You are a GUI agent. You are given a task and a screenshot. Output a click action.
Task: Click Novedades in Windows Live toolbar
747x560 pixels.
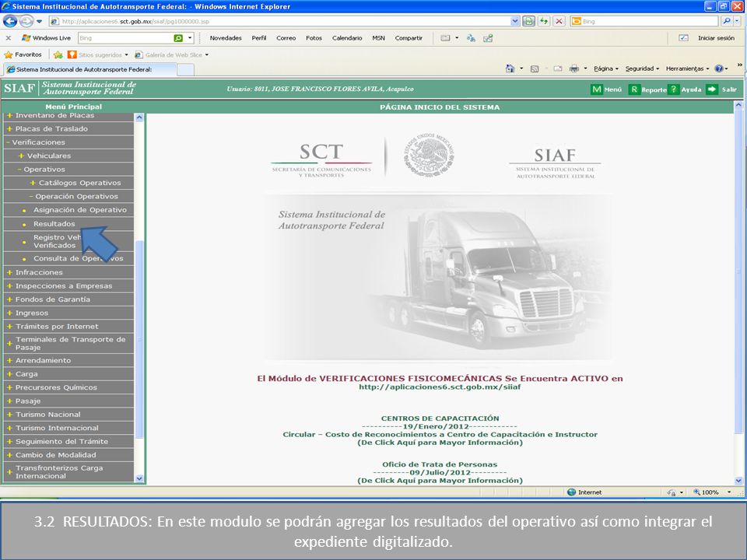(x=226, y=38)
